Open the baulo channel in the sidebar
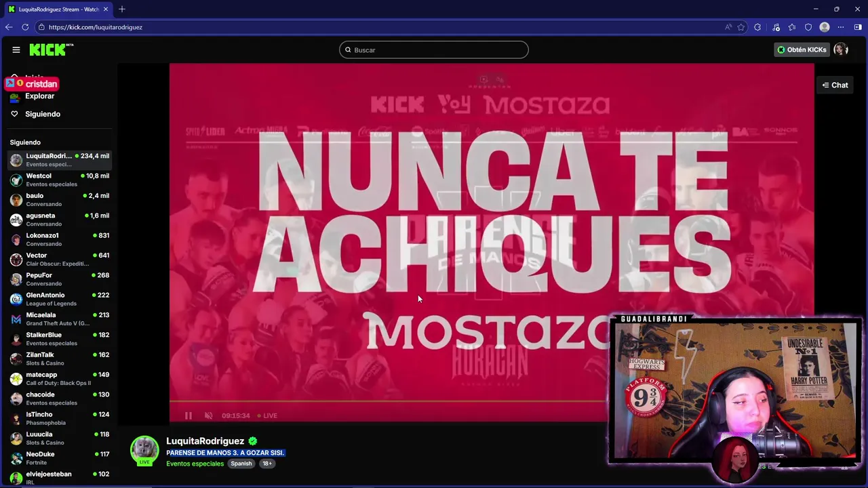Screen dimensions: 868x488 60,199
